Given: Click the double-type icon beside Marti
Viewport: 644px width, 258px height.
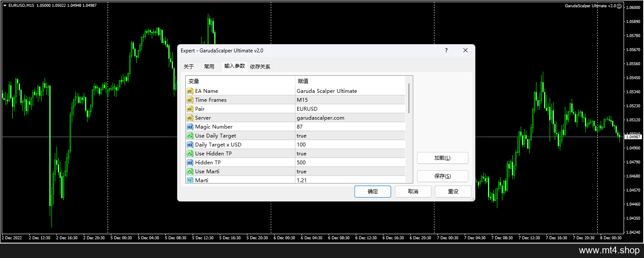Looking at the screenshot, I should [190, 180].
